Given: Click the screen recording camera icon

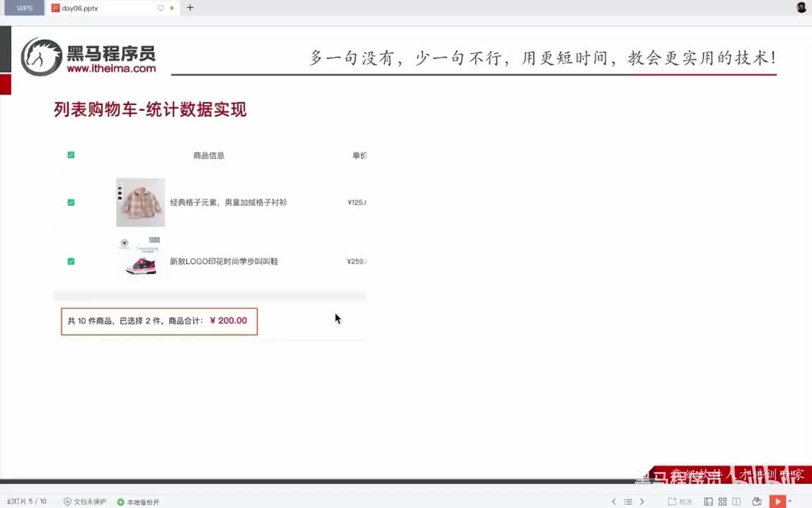Looking at the screenshot, I should click(756, 502).
